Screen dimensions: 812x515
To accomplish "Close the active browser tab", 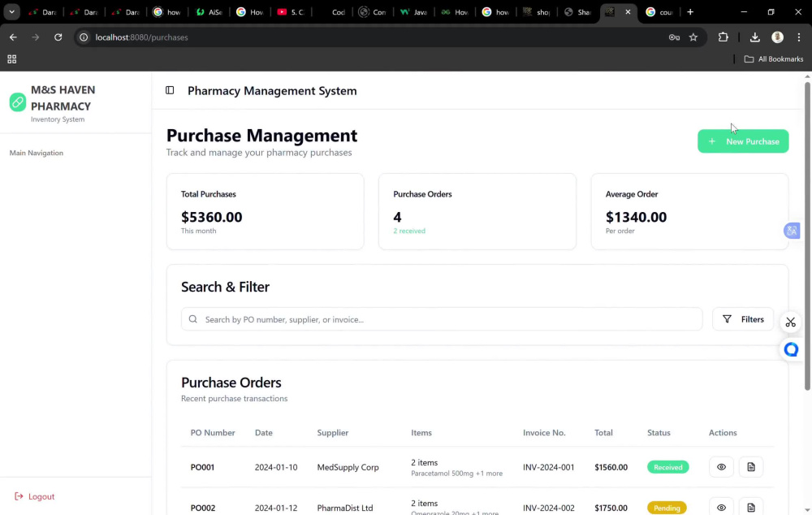I will point(628,12).
